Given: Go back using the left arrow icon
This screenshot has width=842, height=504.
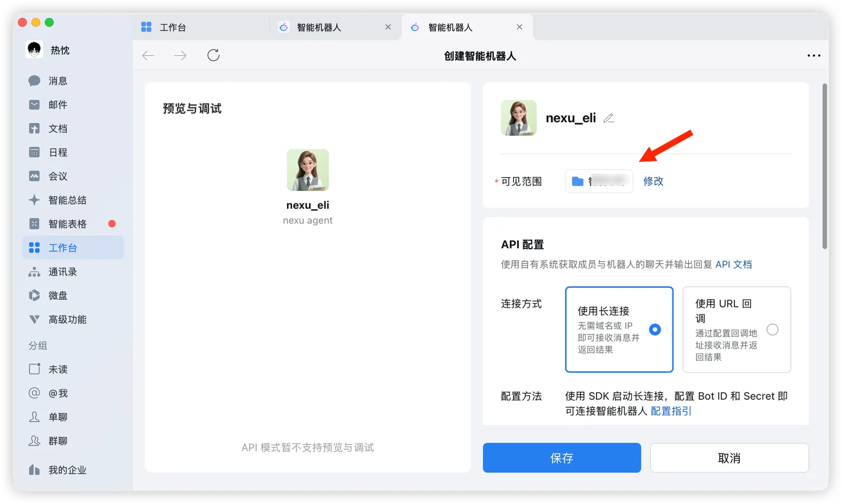Looking at the screenshot, I should tap(148, 55).
